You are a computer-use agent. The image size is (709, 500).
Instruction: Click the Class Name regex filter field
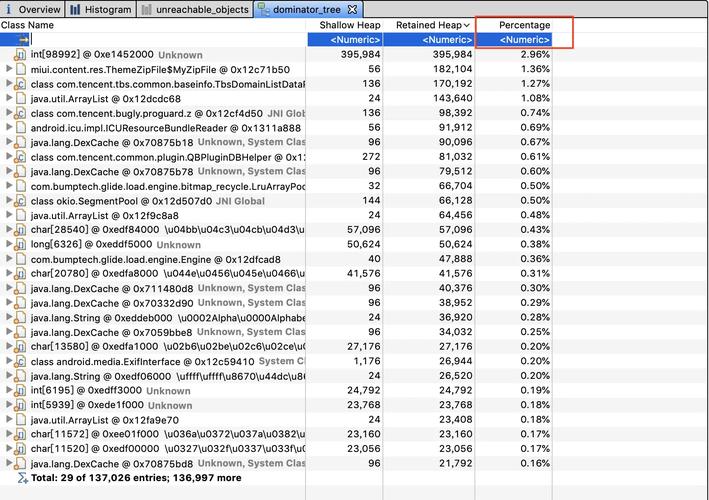point(167,40)
